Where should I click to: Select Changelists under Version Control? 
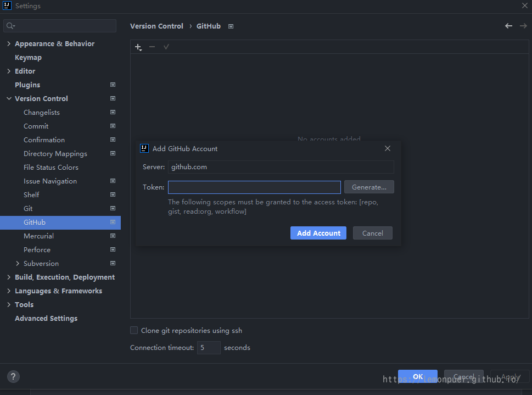tap(41, 113)
